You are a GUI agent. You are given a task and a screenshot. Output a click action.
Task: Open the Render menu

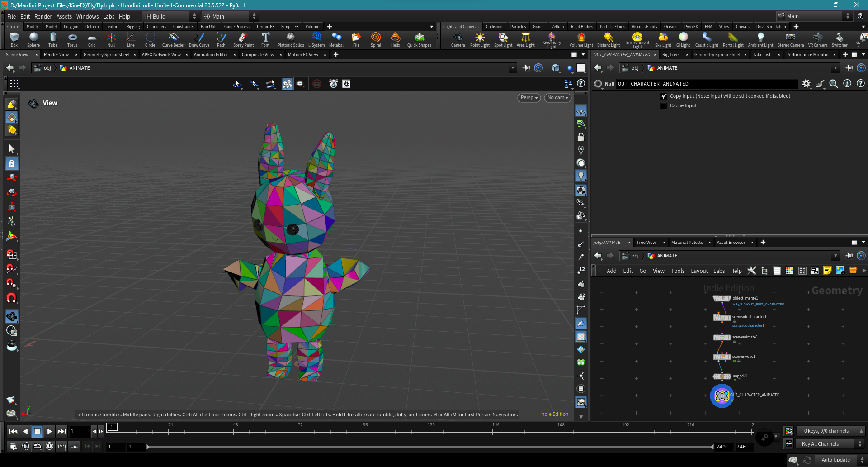[43, 16]
